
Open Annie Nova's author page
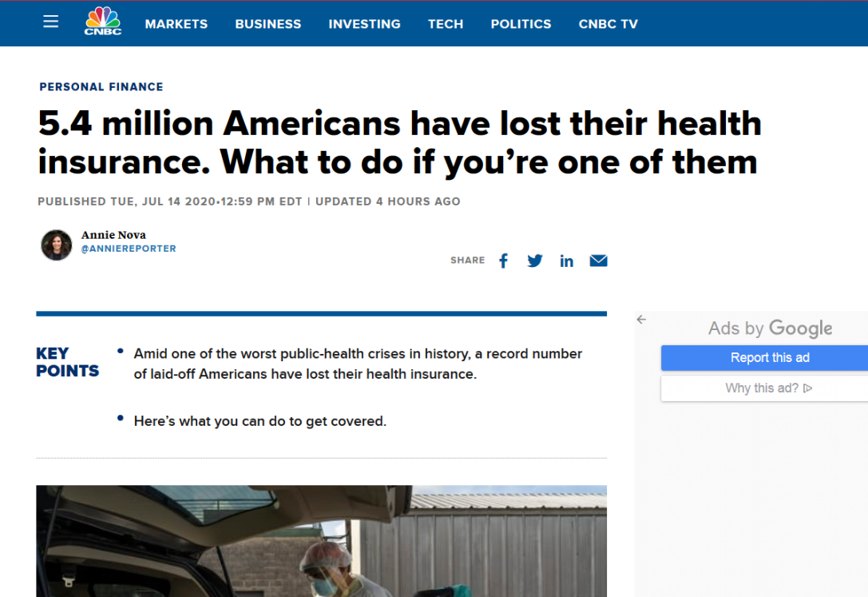click(x=113, y=235)
